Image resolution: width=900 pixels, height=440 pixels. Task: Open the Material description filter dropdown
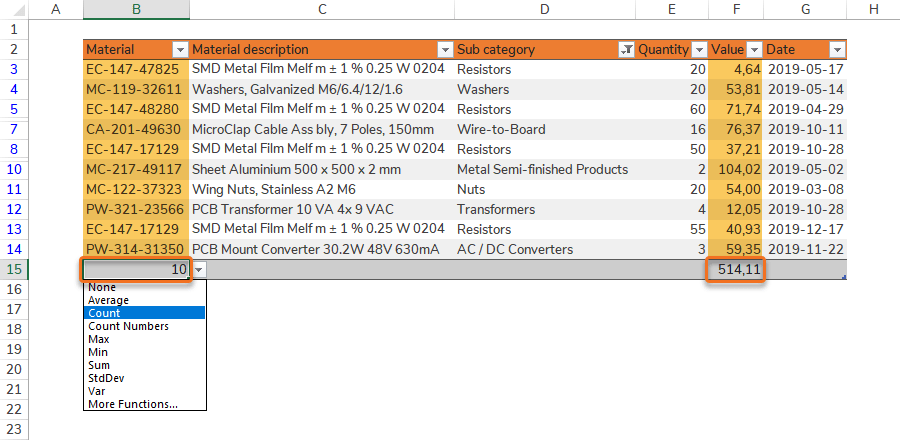[445, 50]
